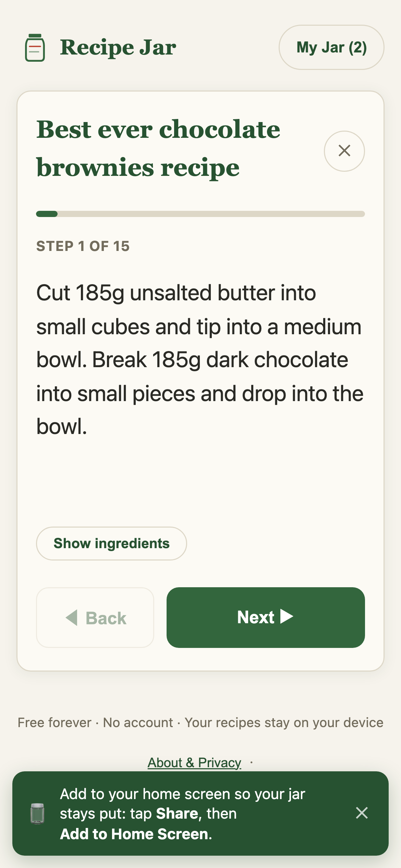Click the 'Best ever chocolate brownies recipe' heading
This screenshot has width=401, height=868.
pyautogui.click(x=158, y=148)
